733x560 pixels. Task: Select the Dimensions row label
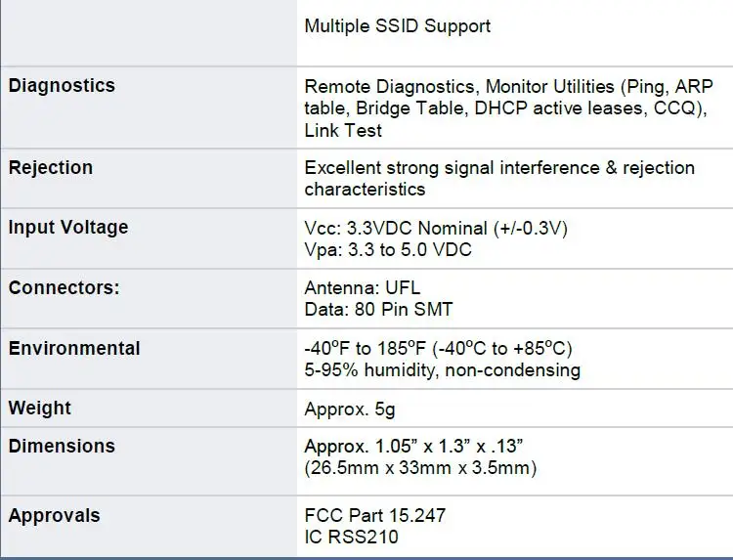tap(62, 447)
